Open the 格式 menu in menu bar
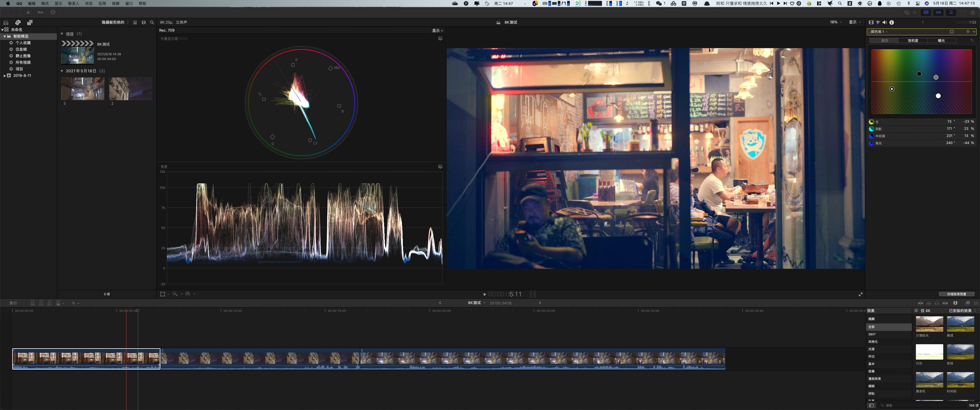 (45, 3)
